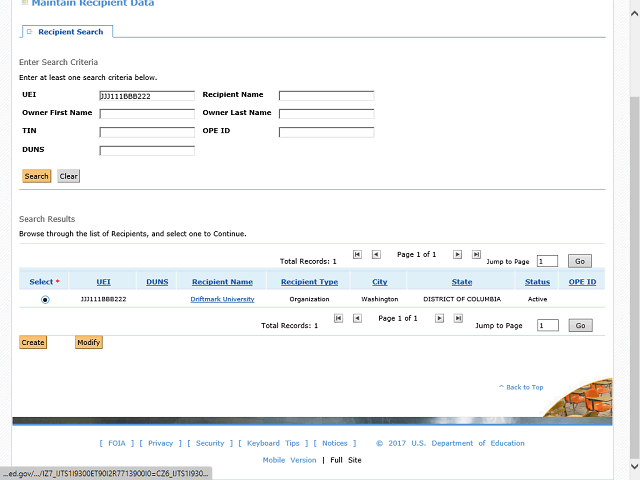Click the Clear button
The image size is (640, 480).
coord(69,176)
